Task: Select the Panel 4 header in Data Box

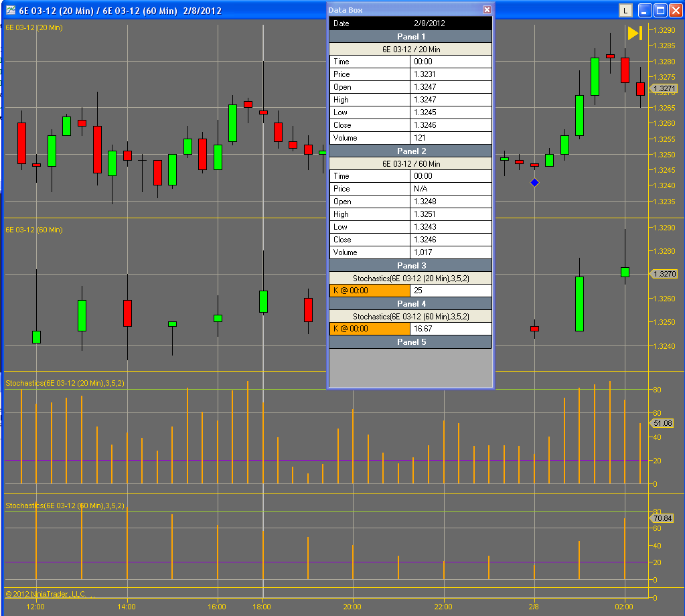Action: point(410,303)
